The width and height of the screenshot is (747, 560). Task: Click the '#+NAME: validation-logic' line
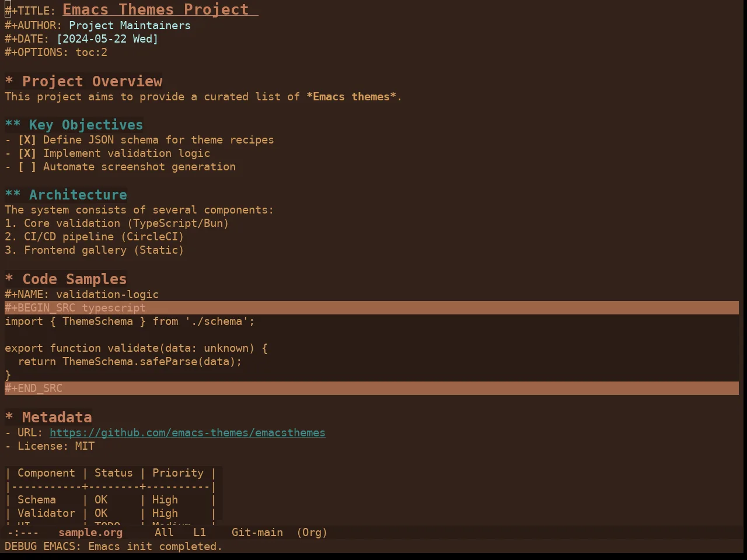82,295
